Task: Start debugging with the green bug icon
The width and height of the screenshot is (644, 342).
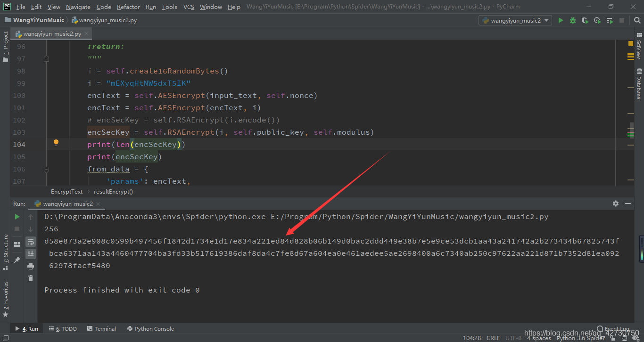Action: tap(573, 20)
